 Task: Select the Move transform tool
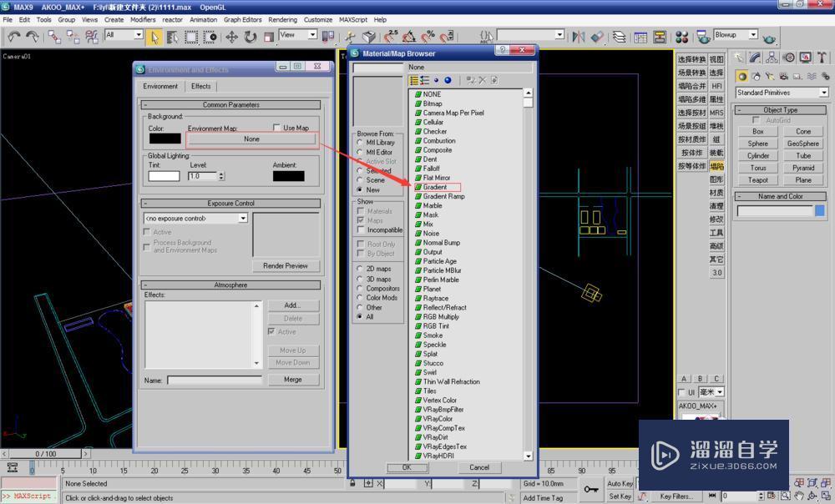tap(231, 37)
